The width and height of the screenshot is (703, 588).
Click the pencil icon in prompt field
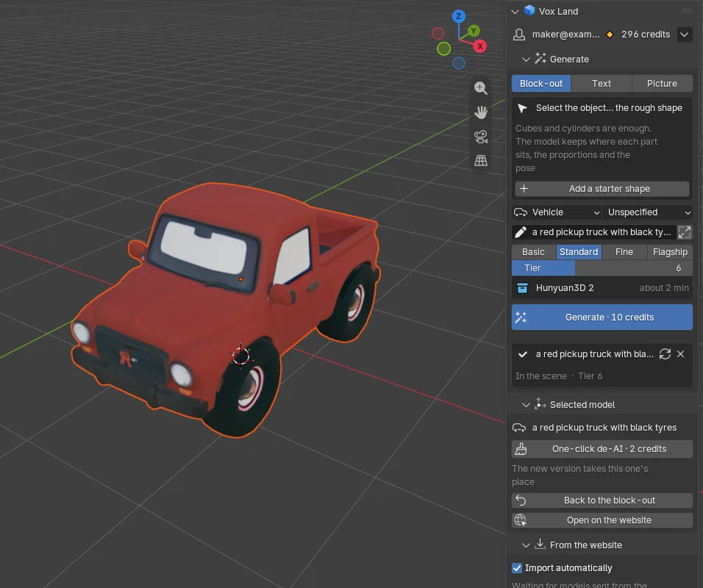click(521, 232)
